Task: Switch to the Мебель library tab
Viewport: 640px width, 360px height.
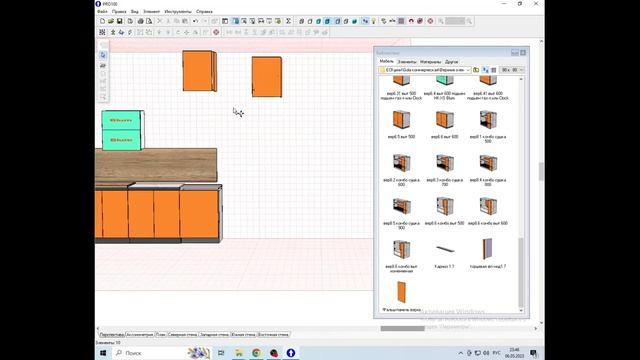Action: coord(387,62)
